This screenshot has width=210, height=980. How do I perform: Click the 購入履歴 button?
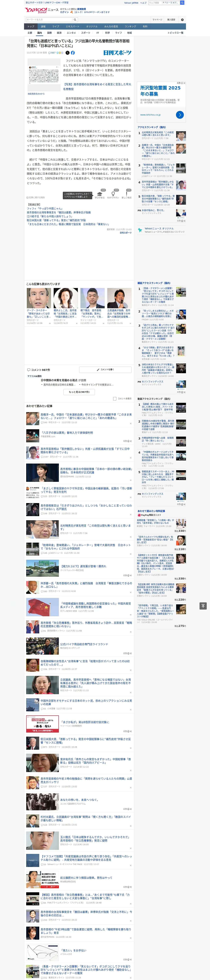pyautogui.click(x=171, y=20)
